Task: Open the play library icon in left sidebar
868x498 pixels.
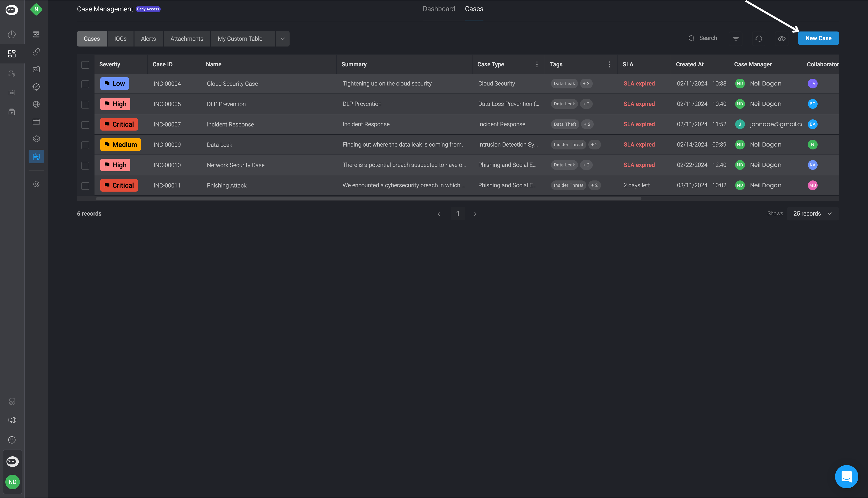Action: (x=12, y=112)
